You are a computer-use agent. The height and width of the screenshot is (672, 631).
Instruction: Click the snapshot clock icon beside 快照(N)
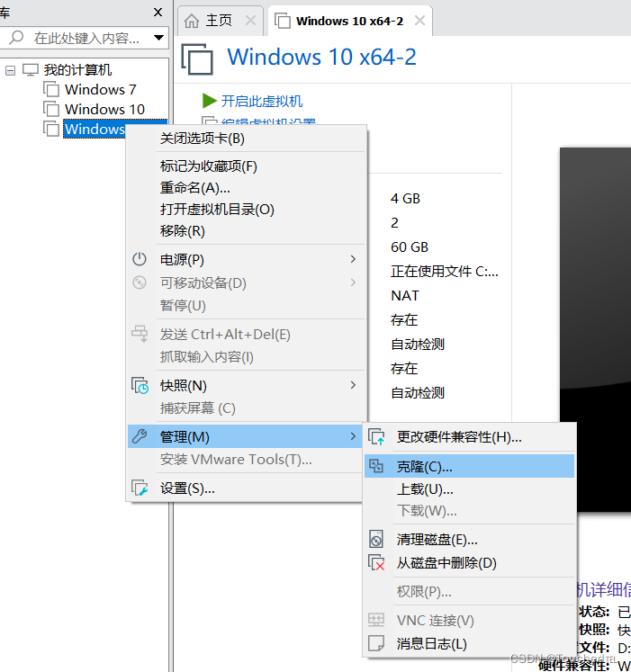pyautogui.click(x=140, y=385)
